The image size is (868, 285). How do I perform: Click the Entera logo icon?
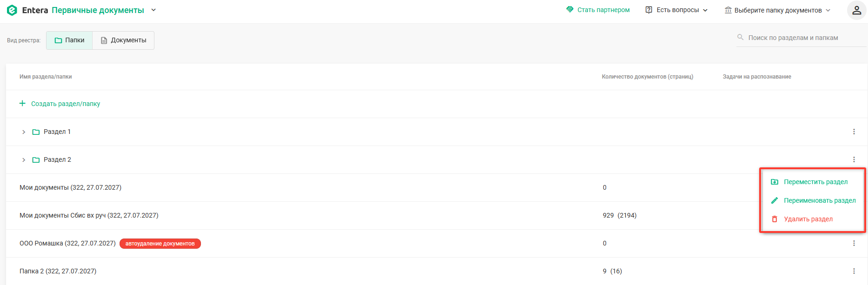pyautogui.click(x=12, y=10)
